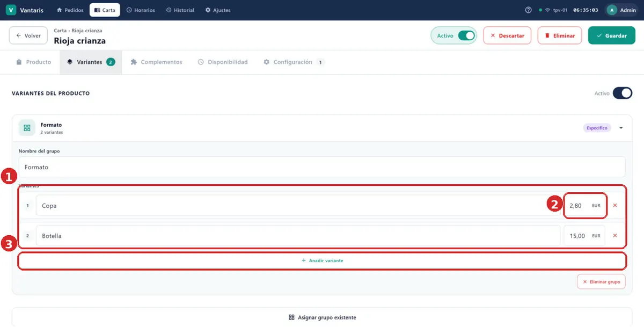Click the Específico badge
Viewport: 644px width, 333px height.
[x=597, y=128]
